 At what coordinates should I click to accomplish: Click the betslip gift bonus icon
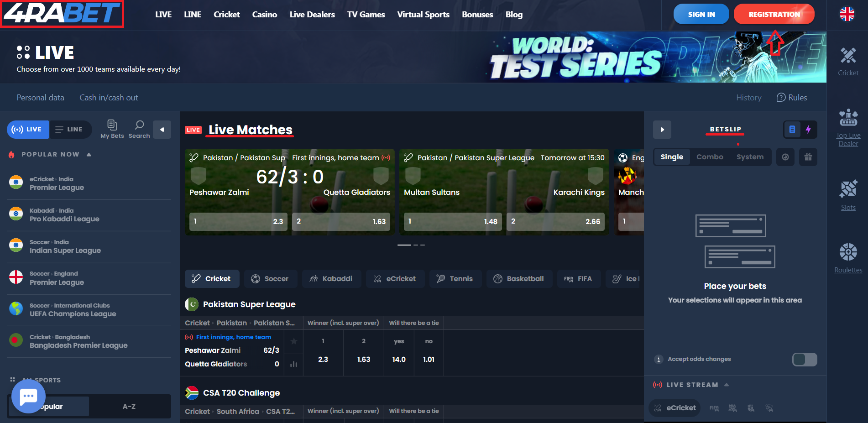coord(808,157)
